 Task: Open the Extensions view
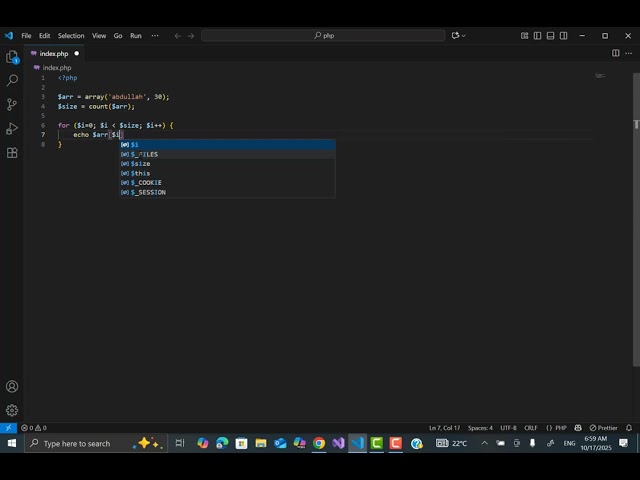click(x=12, y=153)
